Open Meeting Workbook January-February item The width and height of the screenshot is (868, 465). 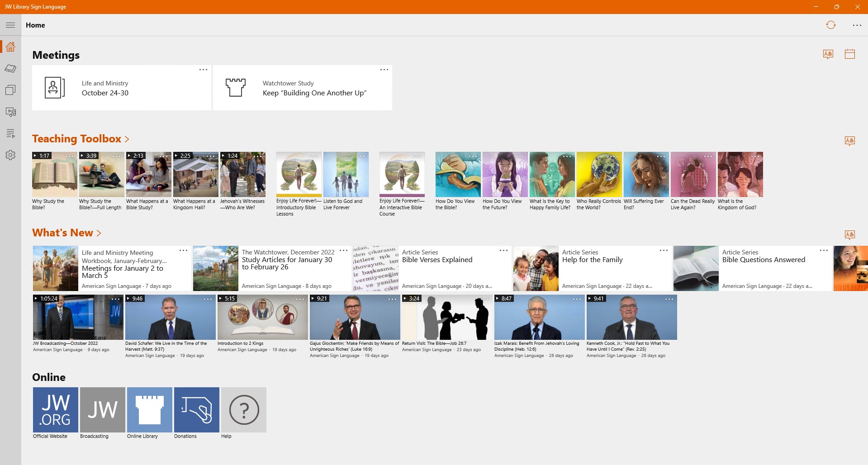click(x=112, y=268)
